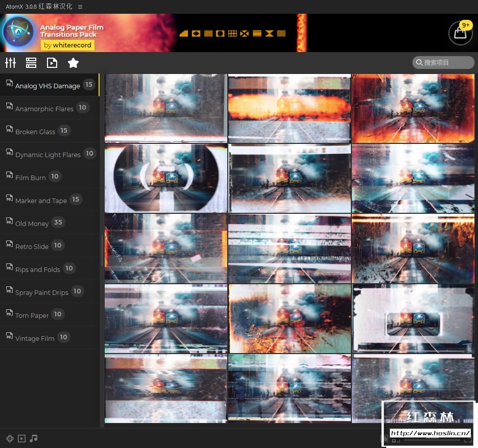The width and height of the screenshot is (478, 448).
Task: Open the hamburger menu next to AtomX title
Action: pos(80,7)
